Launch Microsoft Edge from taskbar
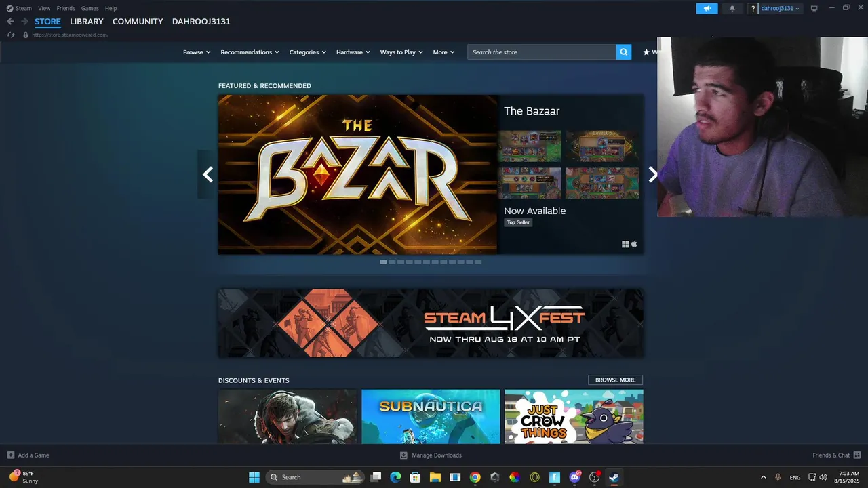 [x=395, y=477]
